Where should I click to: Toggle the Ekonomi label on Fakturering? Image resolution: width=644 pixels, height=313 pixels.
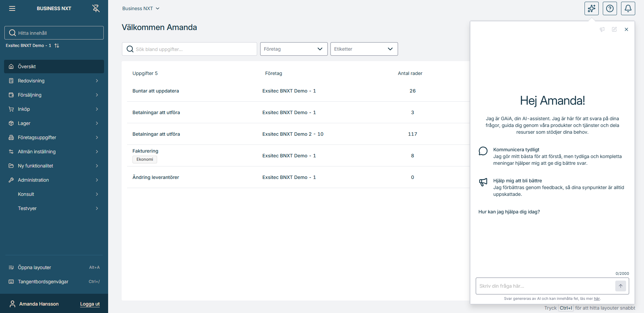click(x=144, y=159)
